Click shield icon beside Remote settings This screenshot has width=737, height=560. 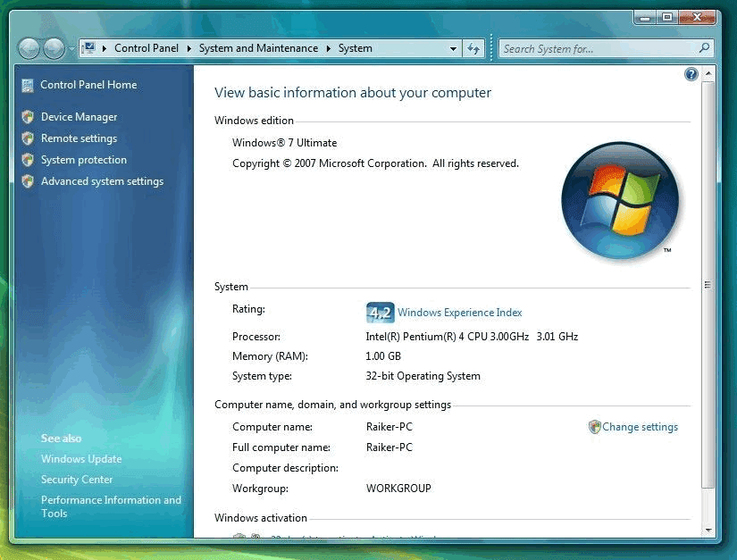[x=28, y=138]
